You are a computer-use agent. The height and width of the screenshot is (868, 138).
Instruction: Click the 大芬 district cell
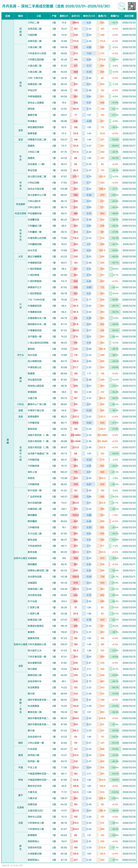(21, 256)
